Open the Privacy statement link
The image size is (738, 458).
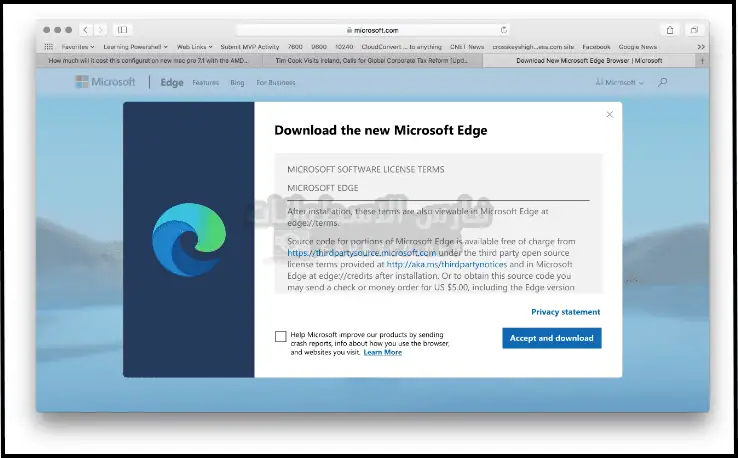pyautogui.click(x=565, y=312)
